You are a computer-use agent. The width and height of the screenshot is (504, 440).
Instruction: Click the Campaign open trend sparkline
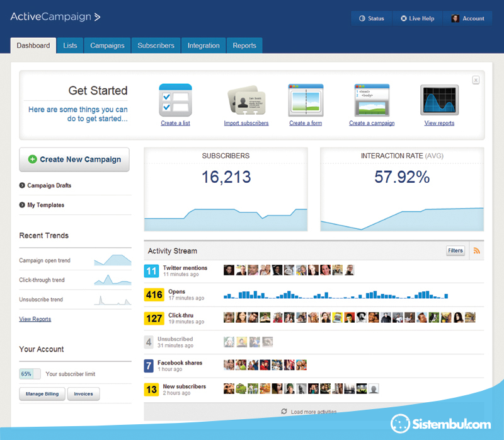coord(113,260)
